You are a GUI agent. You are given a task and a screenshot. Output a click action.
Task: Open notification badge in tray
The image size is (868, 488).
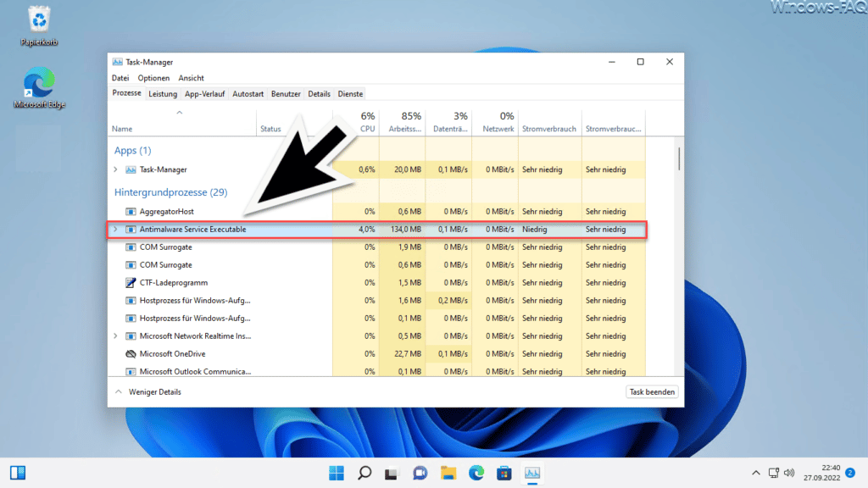(x=850, y=473)
